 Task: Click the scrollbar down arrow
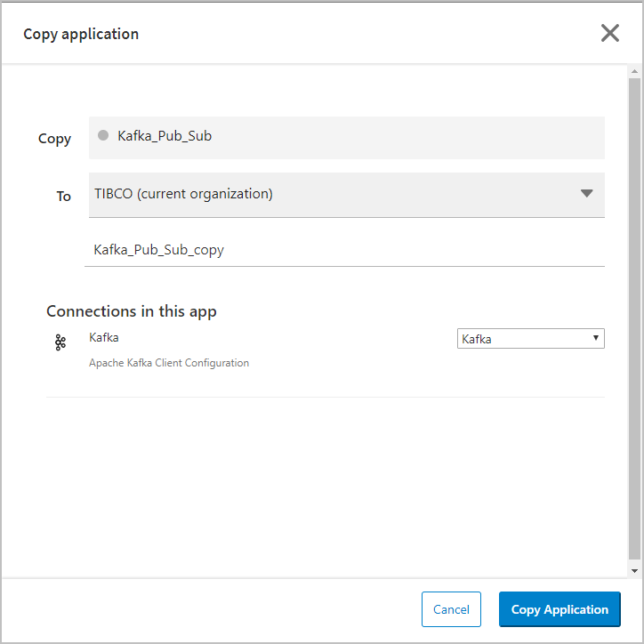point(634,571)
